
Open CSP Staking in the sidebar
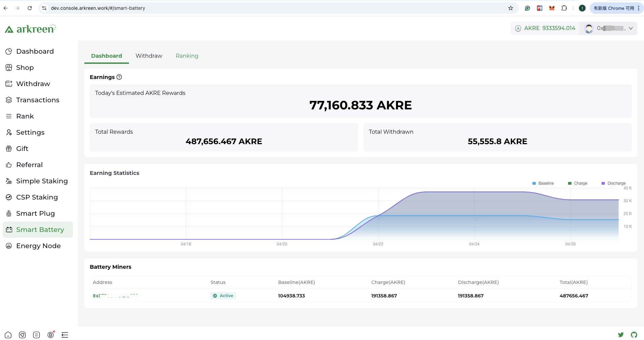(37, 197)
